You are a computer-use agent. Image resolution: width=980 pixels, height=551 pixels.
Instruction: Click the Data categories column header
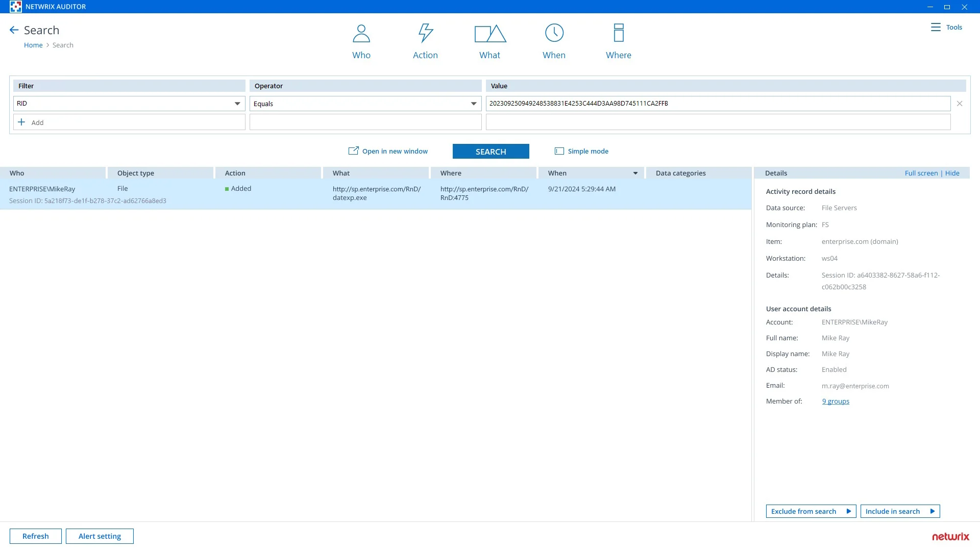click(698, 173)
